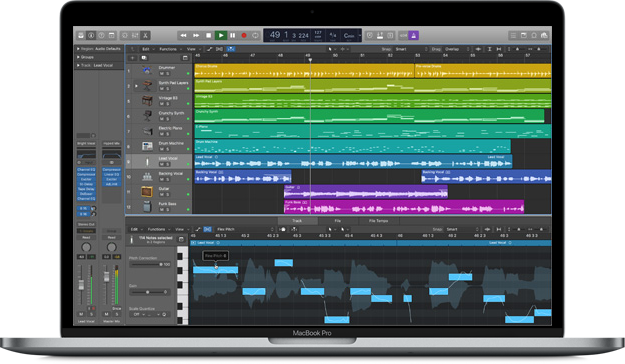Toggle the purple metronome button

click(414, 35)
